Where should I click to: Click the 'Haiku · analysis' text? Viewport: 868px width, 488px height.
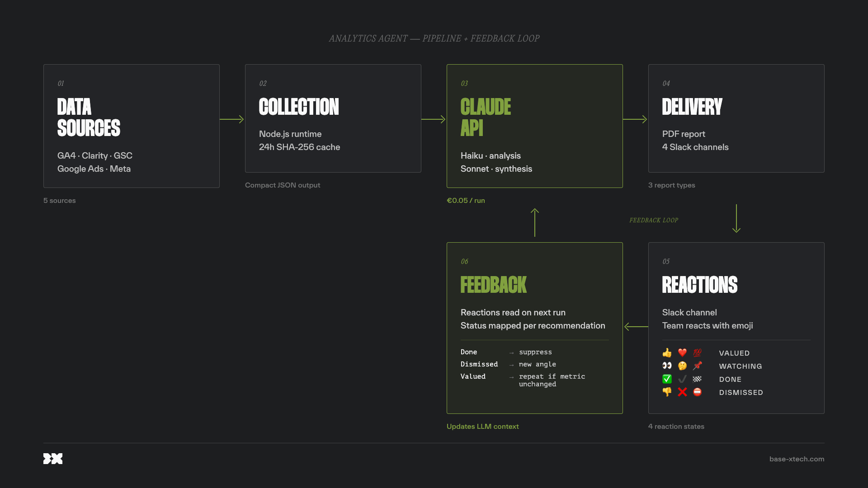(491, 156)
